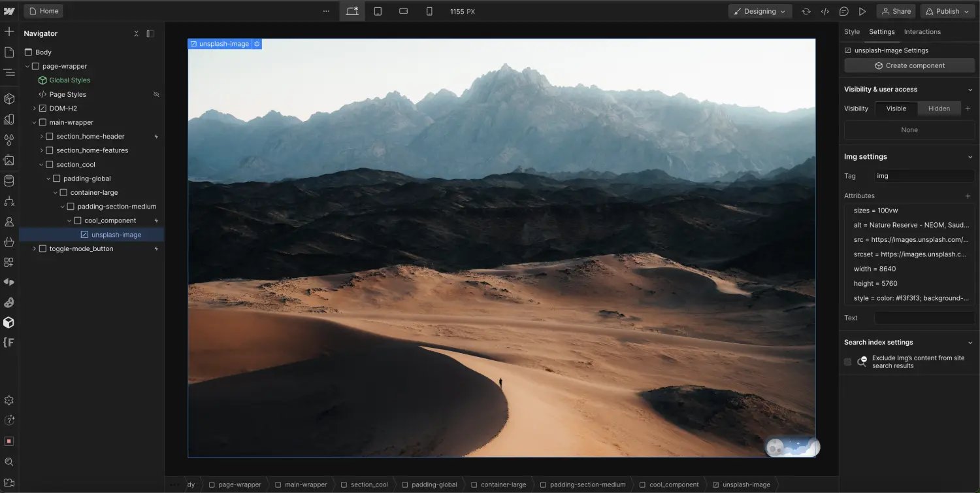This screenshot has width=980, height=493.
Task: Open the Pages panel
Action: pos(9,51)
